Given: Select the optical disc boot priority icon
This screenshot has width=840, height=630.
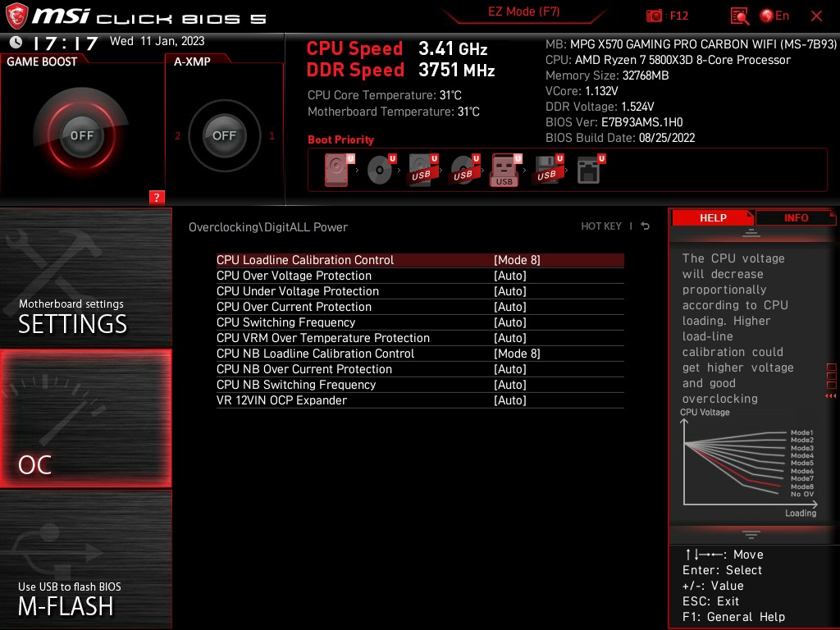Looking at the screenshot, I should (381, 170).
